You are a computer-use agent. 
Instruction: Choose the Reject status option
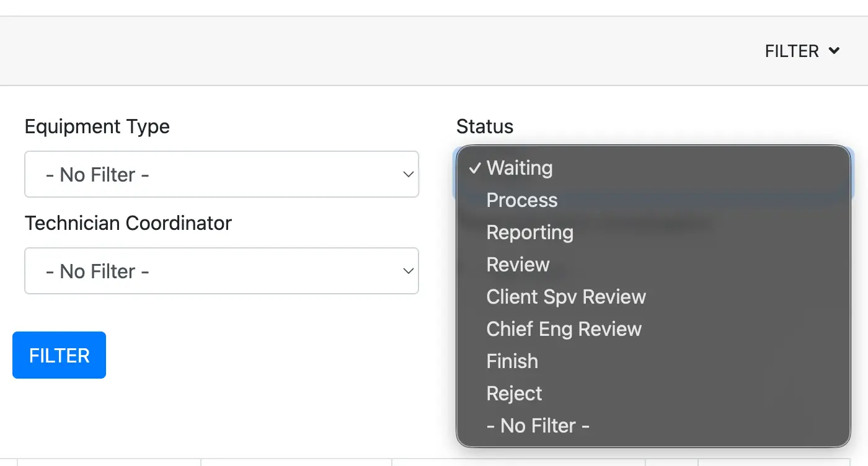515,393
